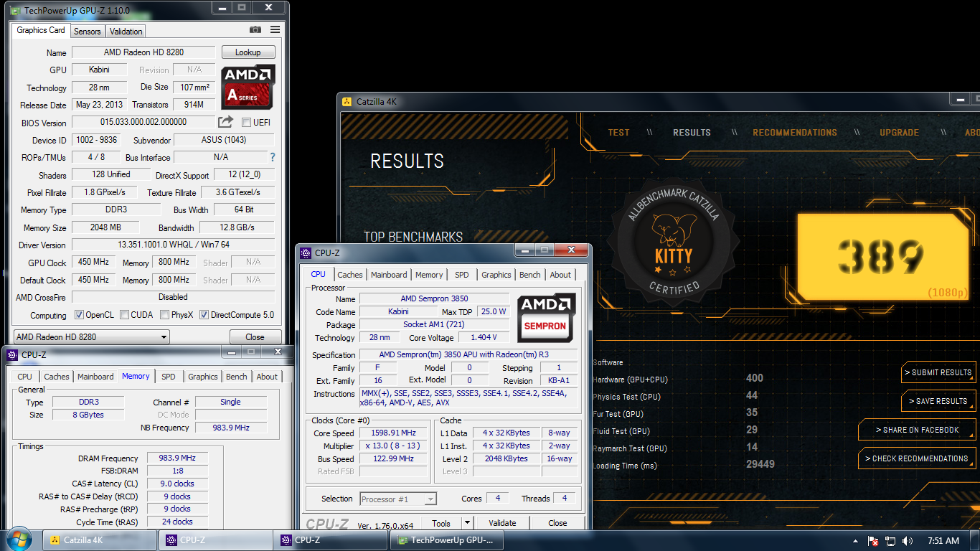Screen dimensions: 980x551
Task: Click the Validate button in CPU-Z
Action: [x=502, y=523]
